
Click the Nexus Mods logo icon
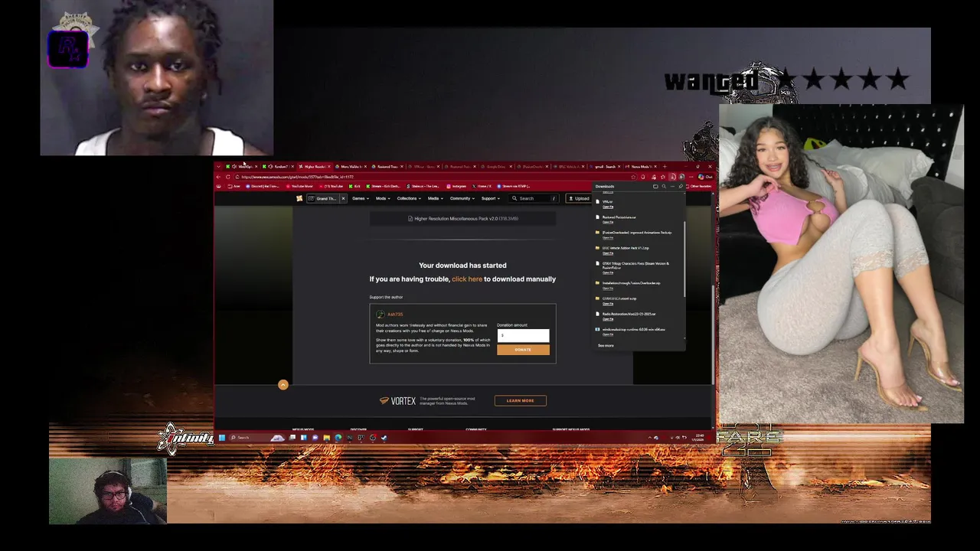pyautogui.click(x=299, y=198)
